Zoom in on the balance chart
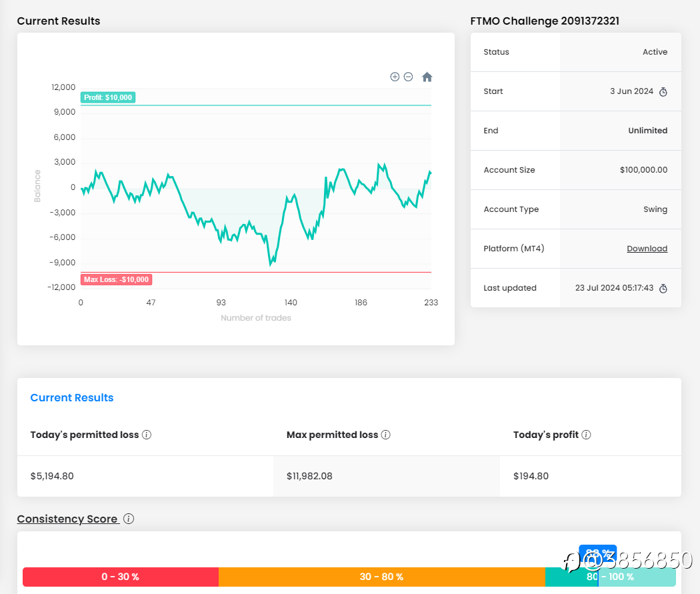This screenshot has width=700, height=594. [x=395, y=77]
